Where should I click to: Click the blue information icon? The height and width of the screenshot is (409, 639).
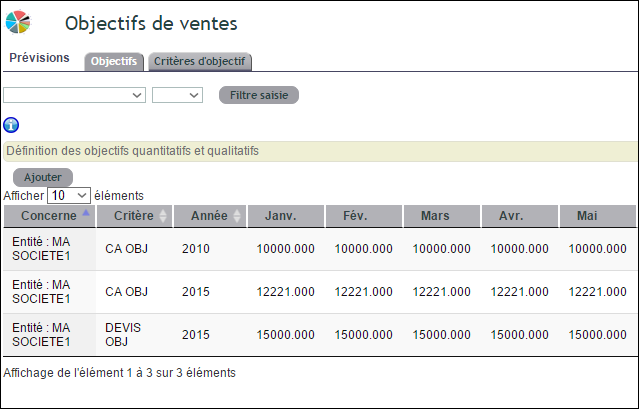(11, 125)
